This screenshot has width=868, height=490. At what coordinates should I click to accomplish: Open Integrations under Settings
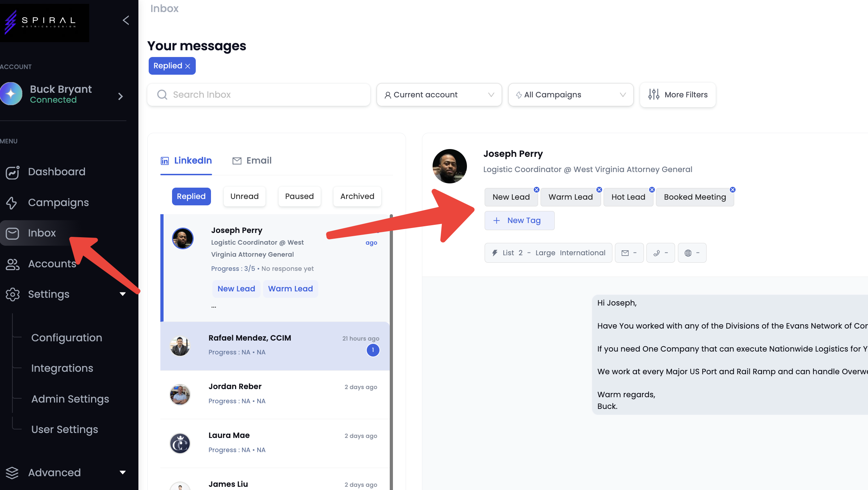click(x=62, y=368)
